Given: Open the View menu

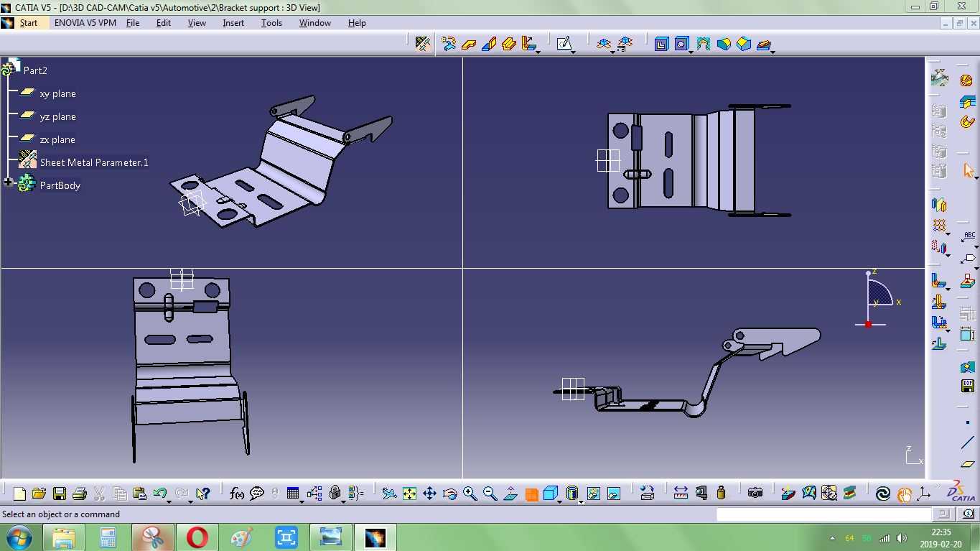Looking at the screenshot, I should point(197,23).
